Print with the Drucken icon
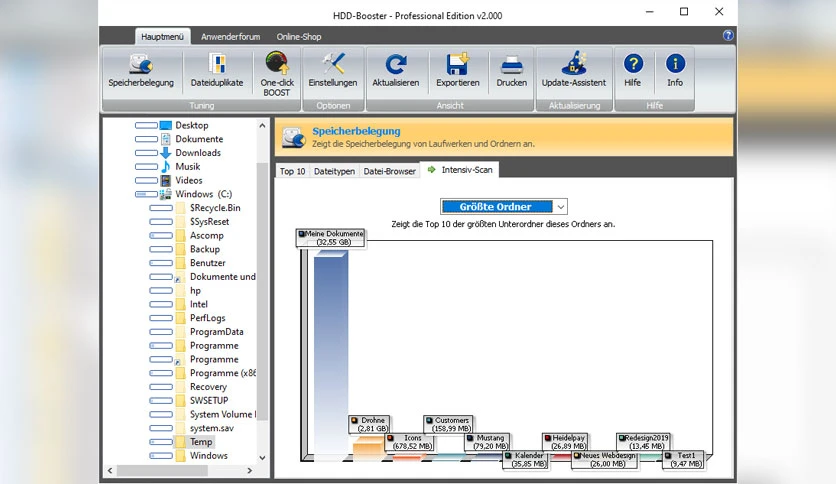Screen dimensions: 836x484 click(x=511, y=64)
